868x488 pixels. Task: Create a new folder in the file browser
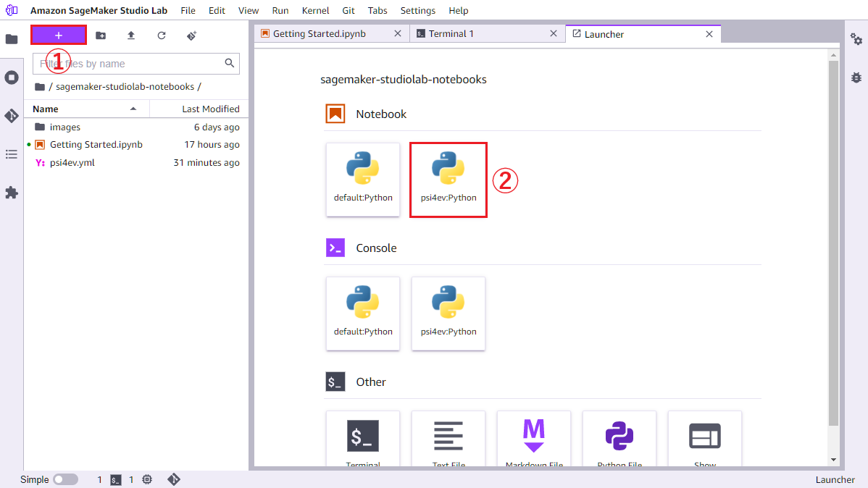[x=100, y=35]
